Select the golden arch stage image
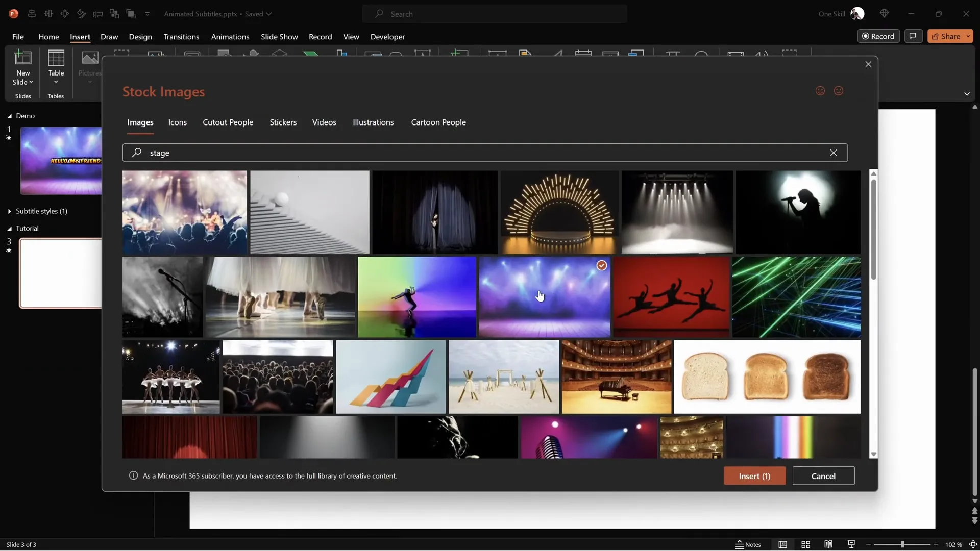The image size is (980, 551). [559, 212]
